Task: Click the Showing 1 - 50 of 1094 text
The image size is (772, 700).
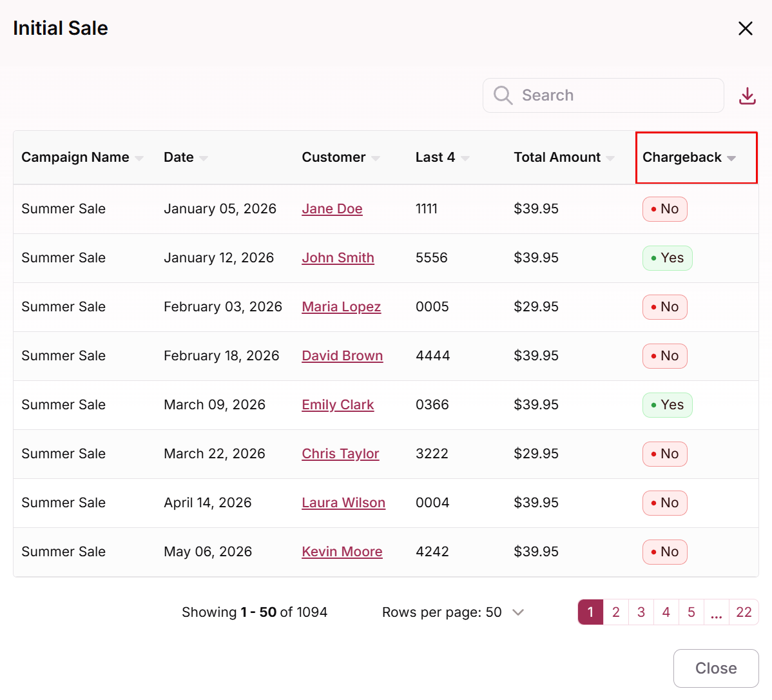Action: click(x=255, y=612)
